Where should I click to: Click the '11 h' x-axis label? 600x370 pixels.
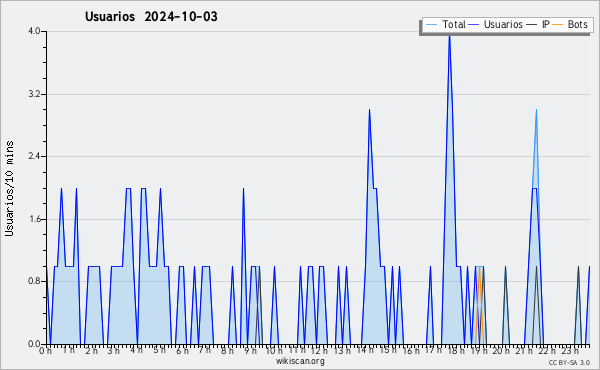pyautogui.click(x=297, y=350)
